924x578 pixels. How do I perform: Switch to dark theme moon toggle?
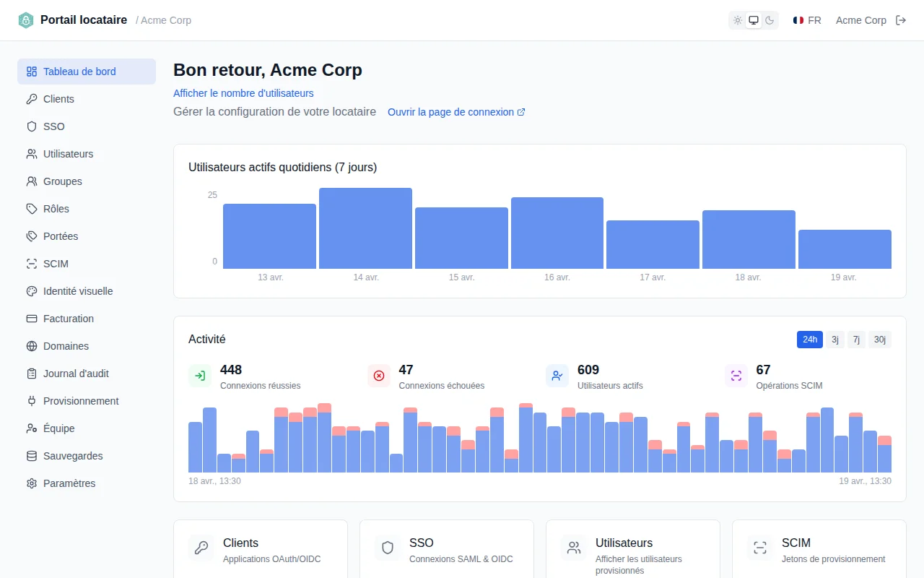click(770, 20)
